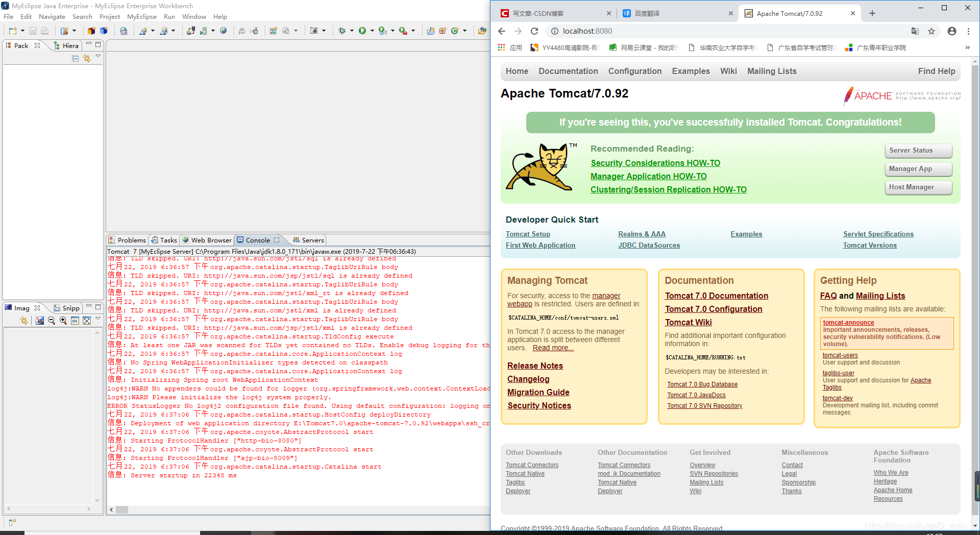The width and height of the screenshot is (980, 535).
Task: Click the Open Type folder icon in toolbar
Action: coord(482,31)
